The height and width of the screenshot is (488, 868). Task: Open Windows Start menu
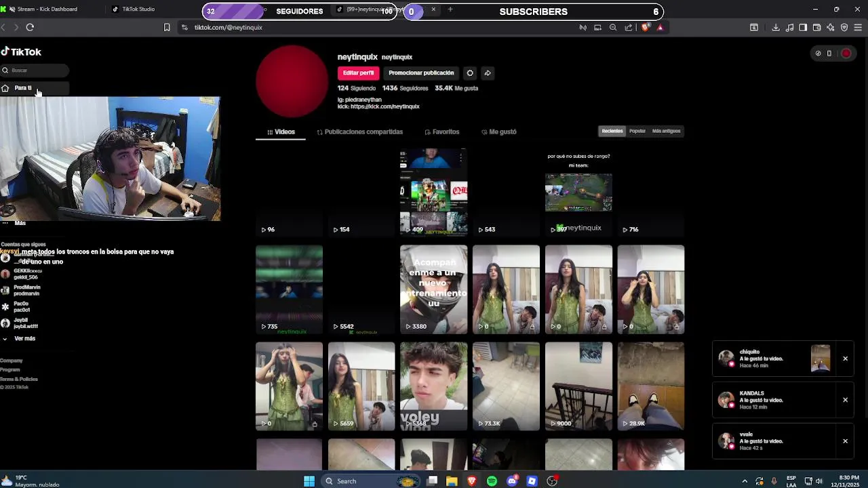click(309, 481)
